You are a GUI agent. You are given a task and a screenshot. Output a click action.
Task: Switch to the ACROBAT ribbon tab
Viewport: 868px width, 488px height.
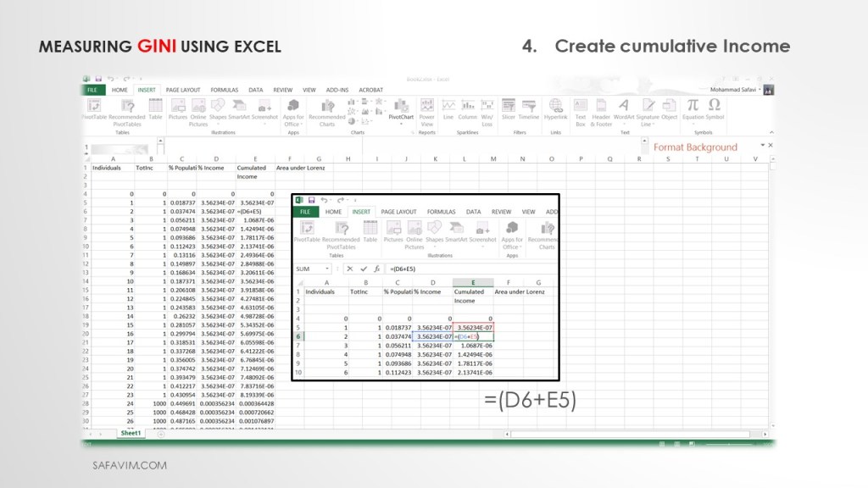tap(371, 89)
